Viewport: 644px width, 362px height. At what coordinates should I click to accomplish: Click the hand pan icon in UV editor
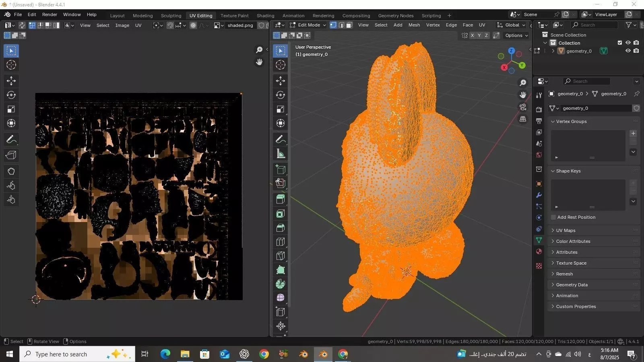260,62
